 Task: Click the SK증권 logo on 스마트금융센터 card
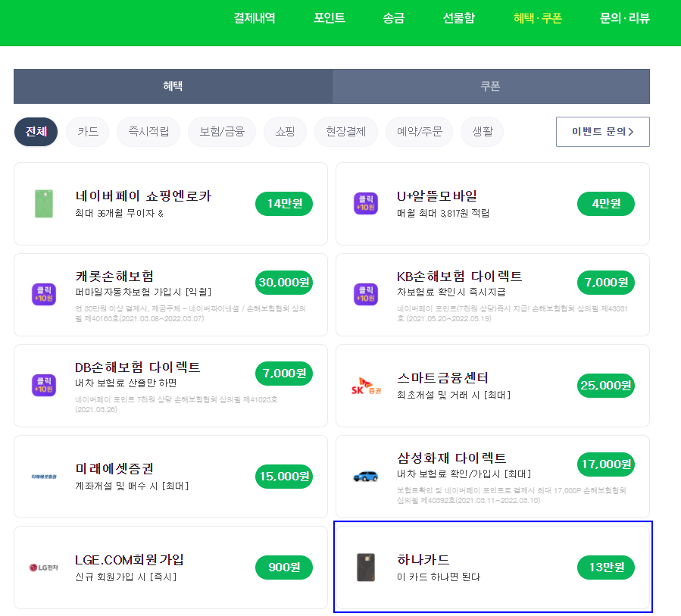pos(366,386)
